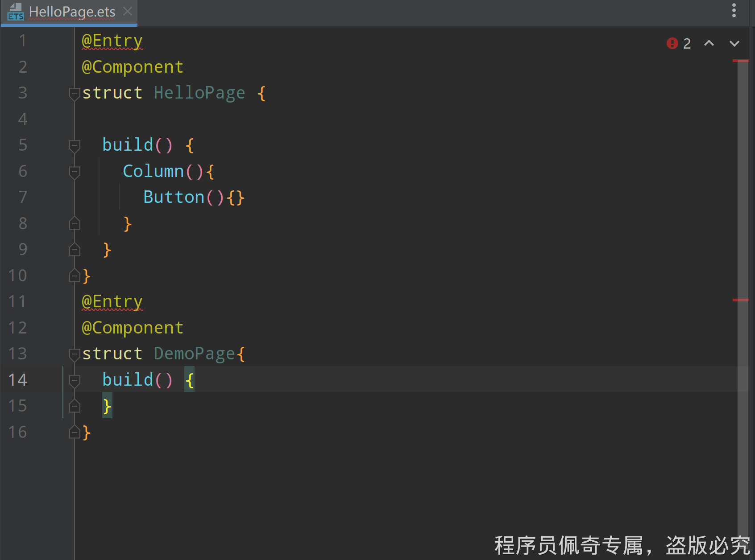The image size is (755, 560).
Task: Collapse the struct HelloPage block
Action: tap(75, 93)
